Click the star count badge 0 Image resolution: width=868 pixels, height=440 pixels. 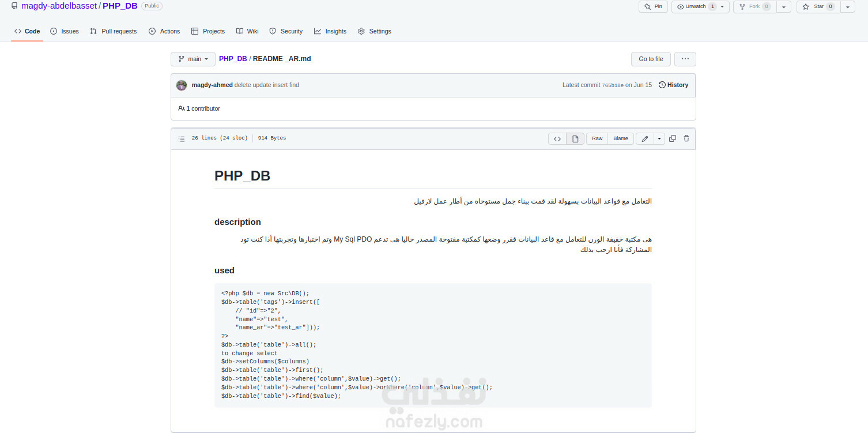pos(830,6)
